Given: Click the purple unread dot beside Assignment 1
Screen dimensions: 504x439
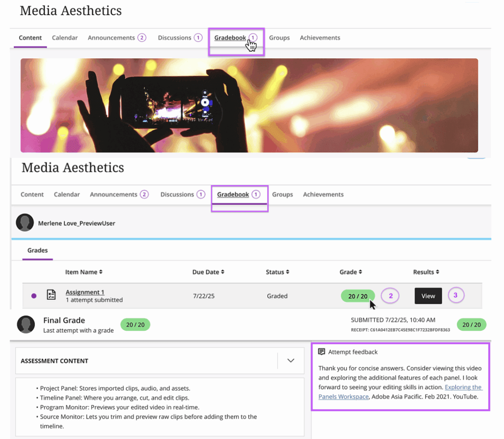Looking at the screenshot, I should (x=34, y=296).
